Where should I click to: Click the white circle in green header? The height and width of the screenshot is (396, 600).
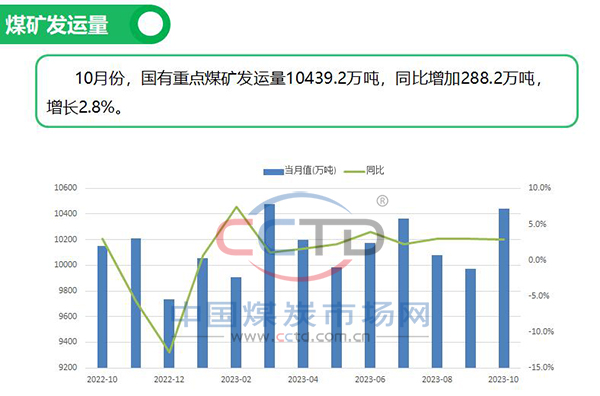click(x=150, y=24)
